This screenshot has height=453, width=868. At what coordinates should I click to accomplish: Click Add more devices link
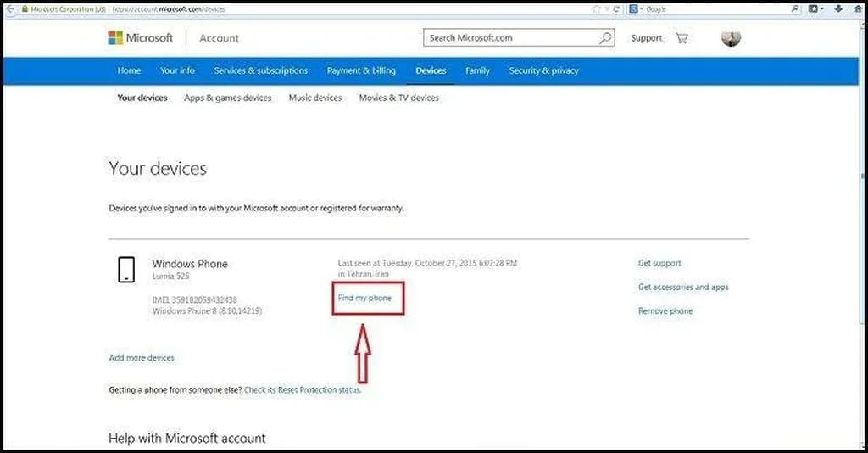tap(142, 358)
